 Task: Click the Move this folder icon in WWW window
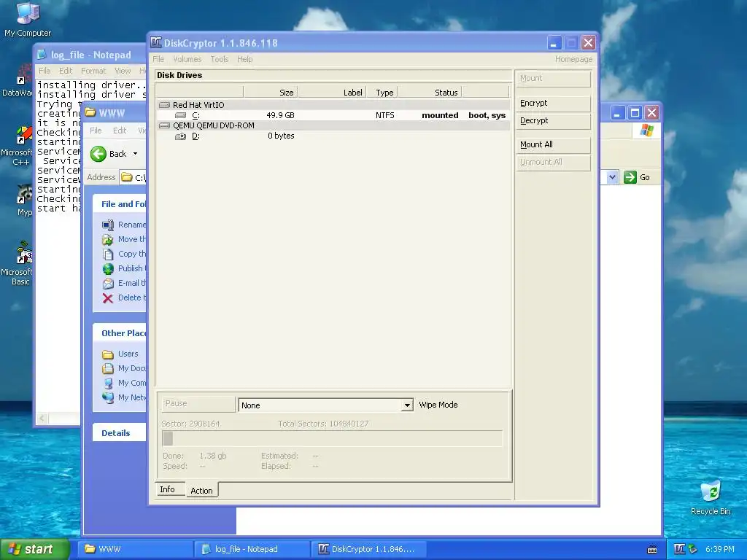click(108, 239)
